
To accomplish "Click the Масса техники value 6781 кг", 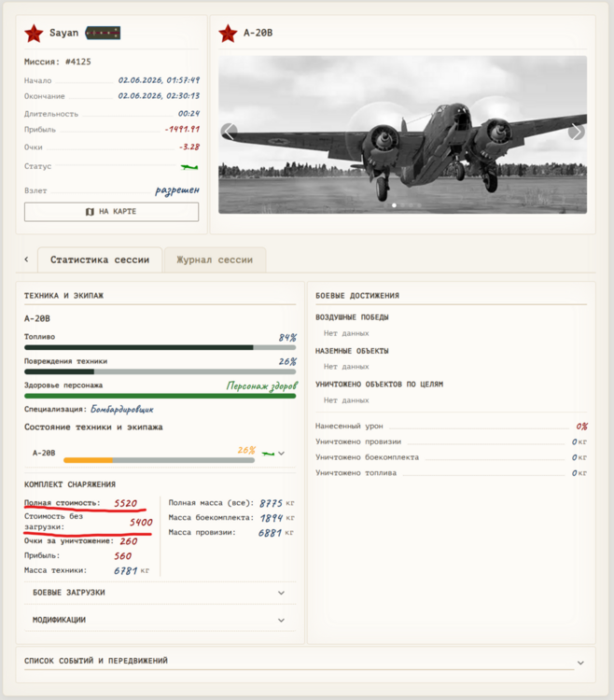I will 132,571.
